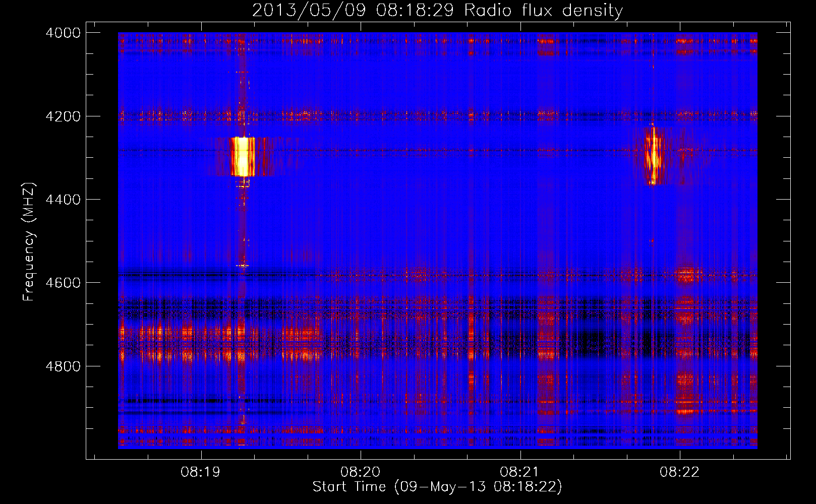Screen dimensions: 816x504
Task: Click the 08:22 time tick label
Action: (680, 472)
